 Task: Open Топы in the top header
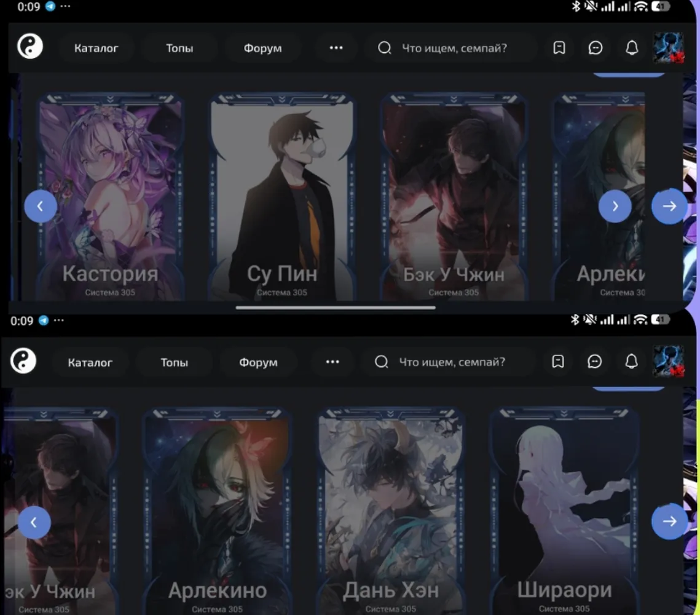pos(179,48)
